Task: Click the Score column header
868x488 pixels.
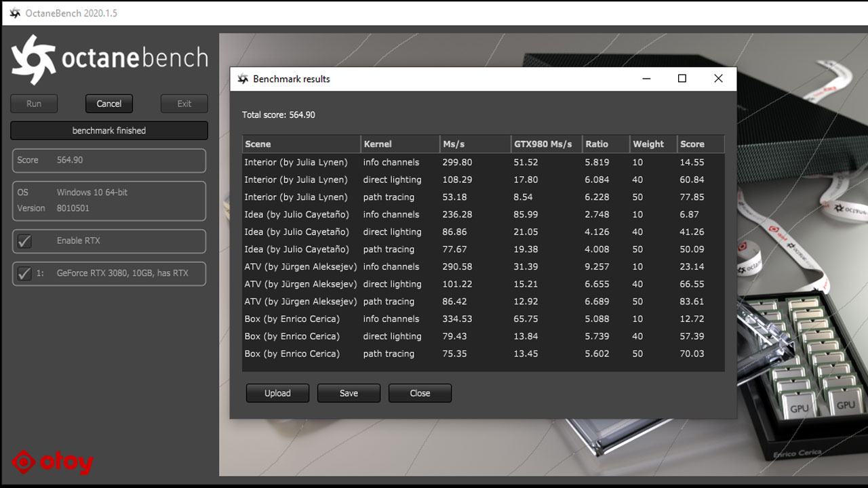Action: (701, 144)
